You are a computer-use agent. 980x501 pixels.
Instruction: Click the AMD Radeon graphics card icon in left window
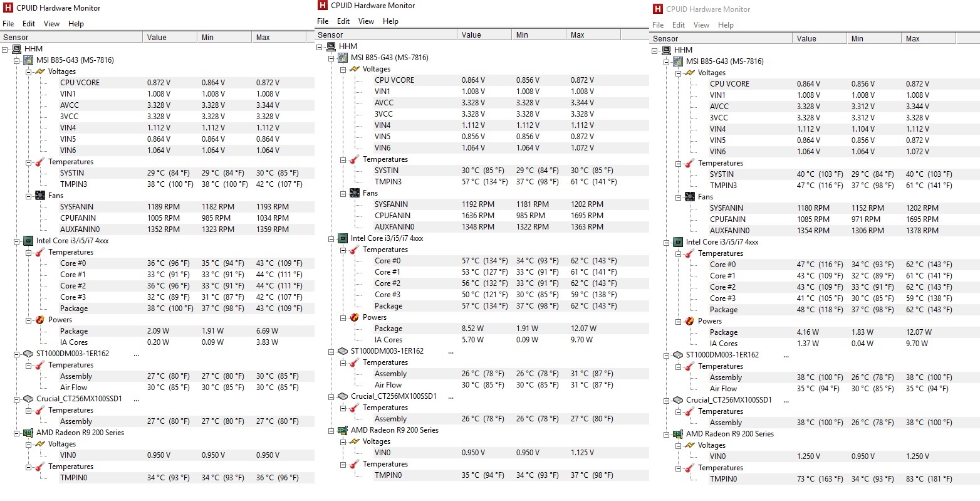pos(28,433)
